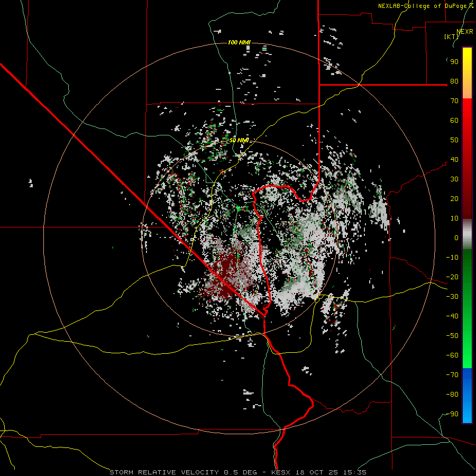This screenshot has height=476, width=476.
Task: Click the 50 tick label on the velocity scale
Action: [x=454, y=140]
